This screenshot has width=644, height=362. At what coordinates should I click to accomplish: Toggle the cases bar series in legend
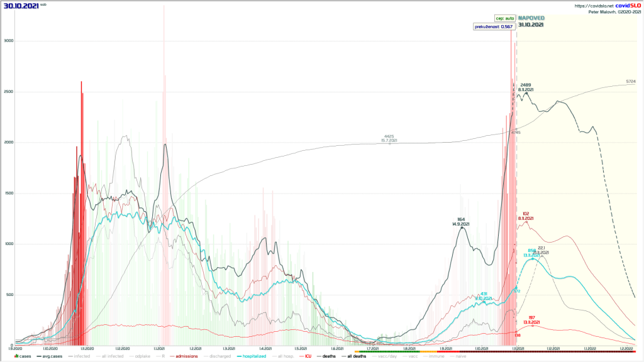23,356
